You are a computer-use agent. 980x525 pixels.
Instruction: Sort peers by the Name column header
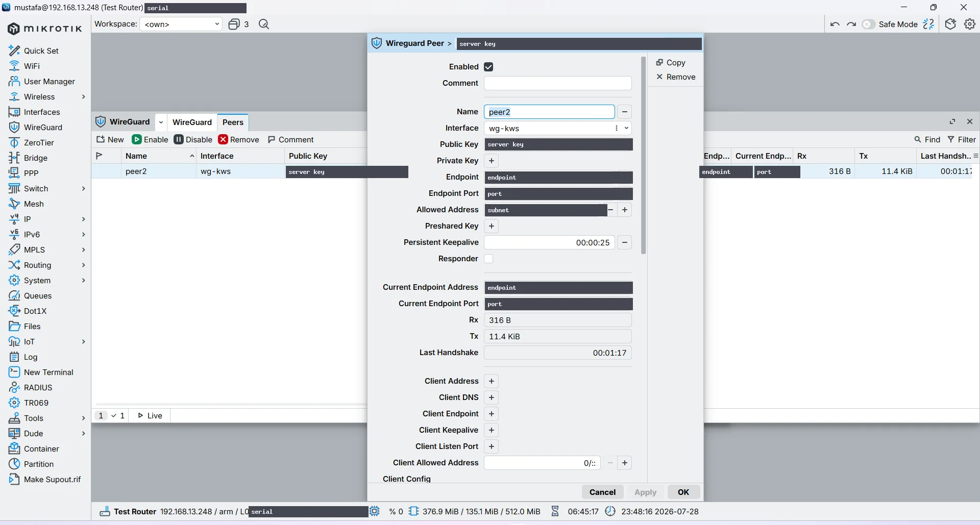158,156
